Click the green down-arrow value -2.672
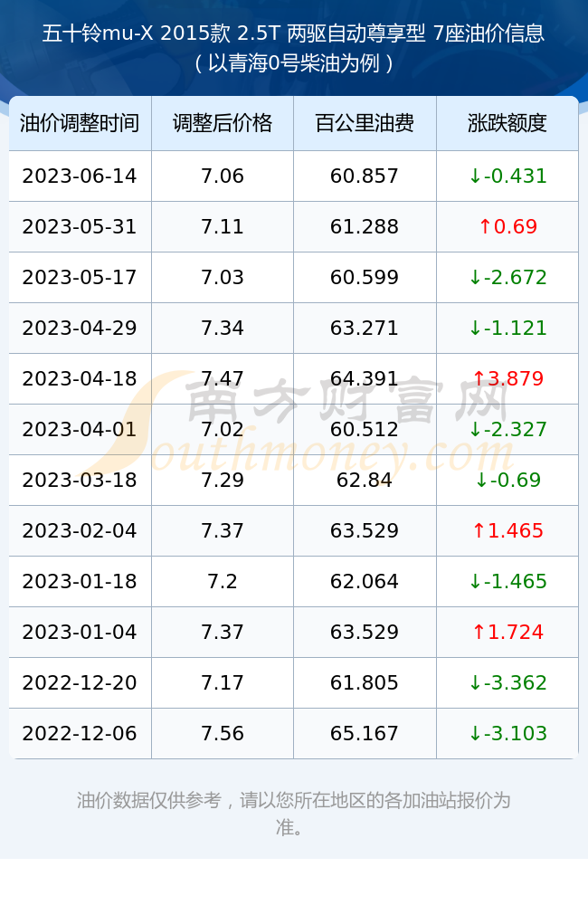 (x=507, y=278)
